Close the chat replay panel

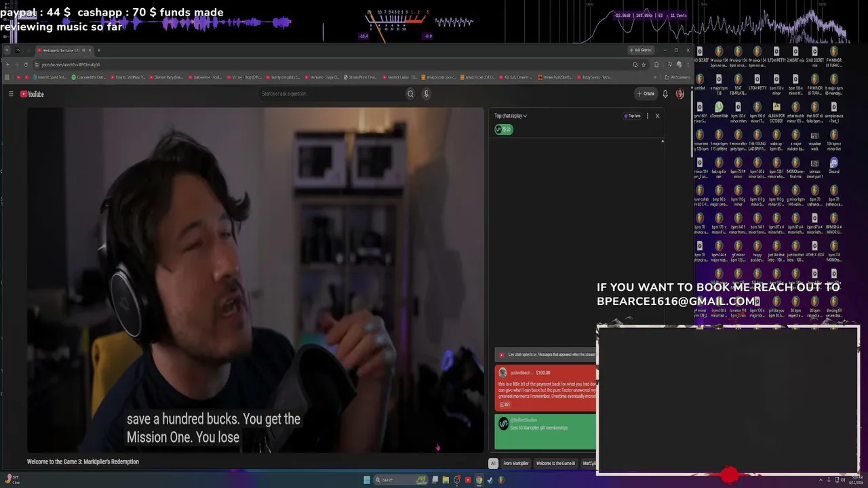coord(657,116)
